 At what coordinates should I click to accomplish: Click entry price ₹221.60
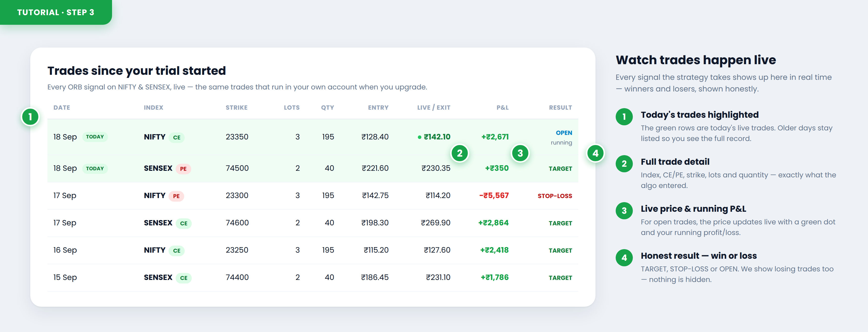[375, 168]
